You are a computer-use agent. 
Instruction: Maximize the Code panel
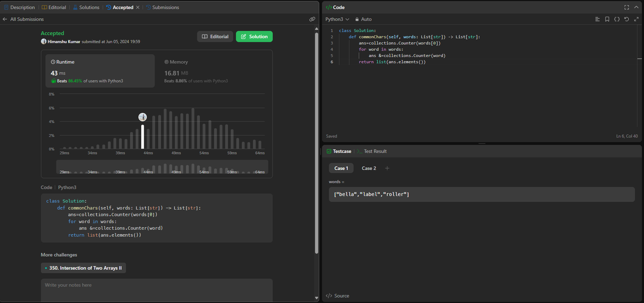click(x=626, y=8)
